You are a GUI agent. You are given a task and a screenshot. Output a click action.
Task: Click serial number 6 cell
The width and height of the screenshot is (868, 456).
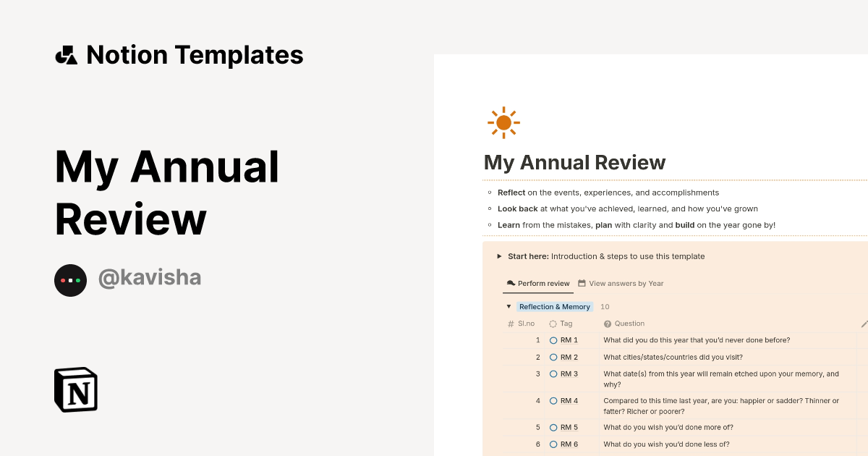537,444
